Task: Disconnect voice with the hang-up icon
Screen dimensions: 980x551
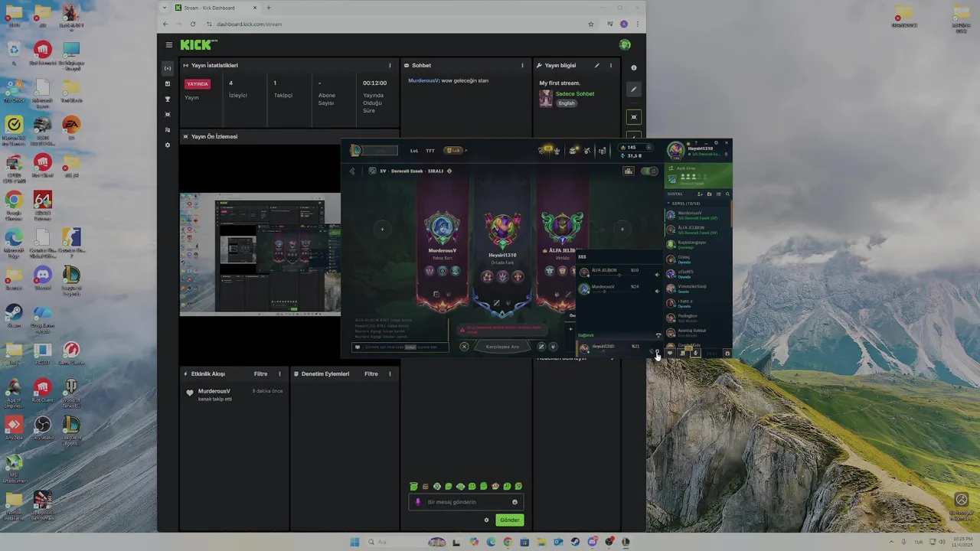Action: (658, 336)
